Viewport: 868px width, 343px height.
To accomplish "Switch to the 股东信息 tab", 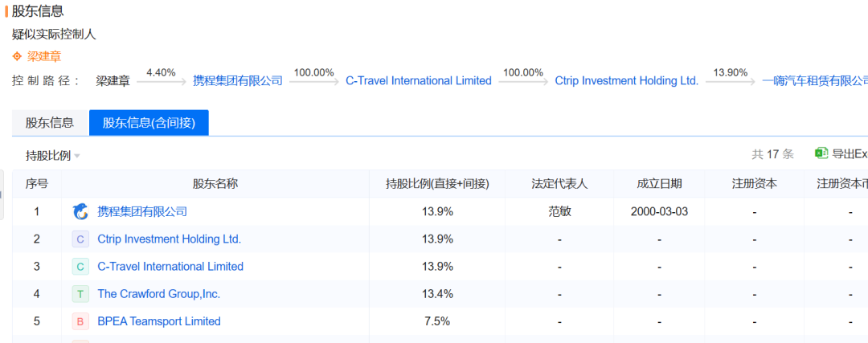I will [50, 123].
